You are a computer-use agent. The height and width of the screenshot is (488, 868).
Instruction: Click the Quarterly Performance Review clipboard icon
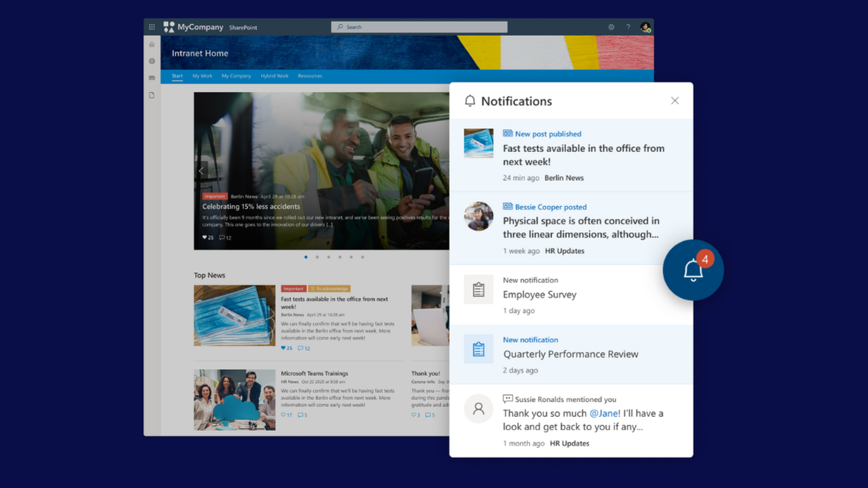pos(478,349)
